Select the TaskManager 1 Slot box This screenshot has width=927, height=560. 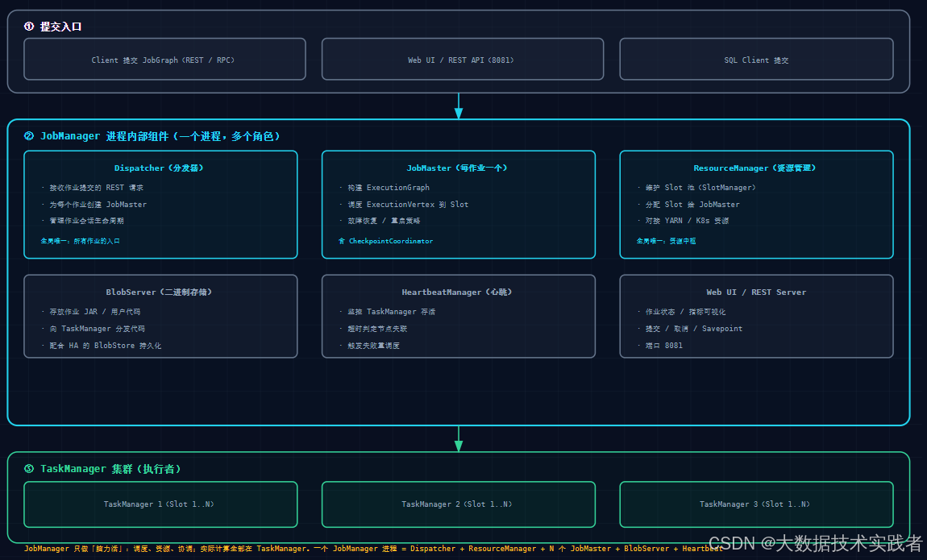(160, 504)
